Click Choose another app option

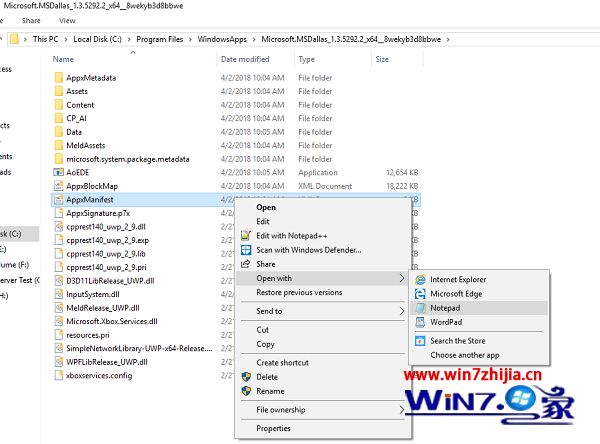tap(465, 355)
